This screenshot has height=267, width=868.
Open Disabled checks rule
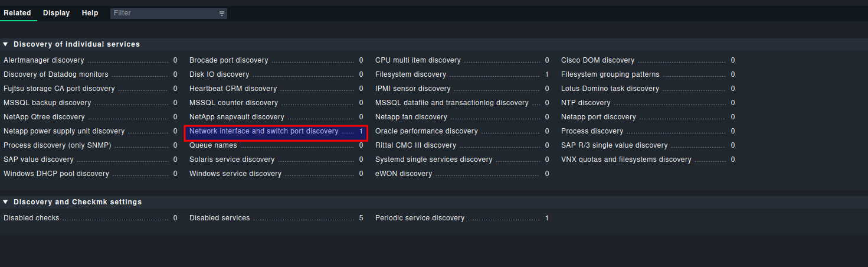point(31,218)
